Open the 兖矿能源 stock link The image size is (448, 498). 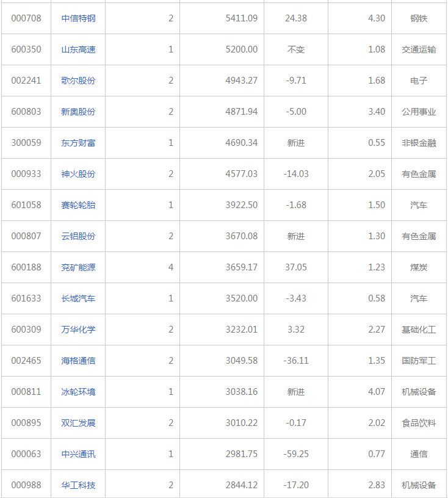tap(78, 267)
